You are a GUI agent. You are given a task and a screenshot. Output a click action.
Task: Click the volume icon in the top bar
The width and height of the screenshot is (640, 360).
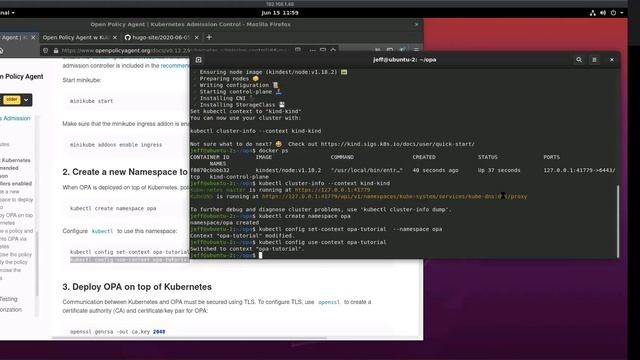click(x=603, y=13)
